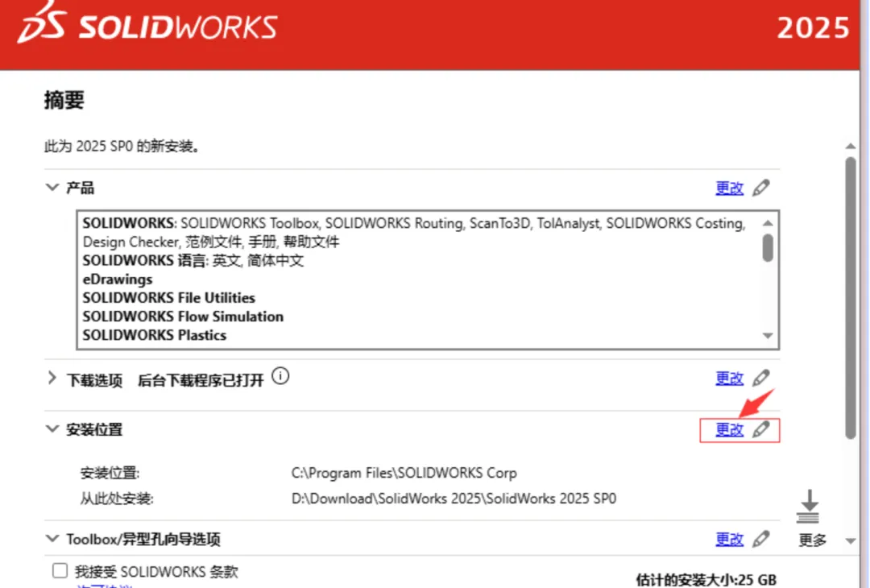
Task: Click the path C:\Program Files\SOLIDWORKS Corp
Action: (x=404, y=473)
